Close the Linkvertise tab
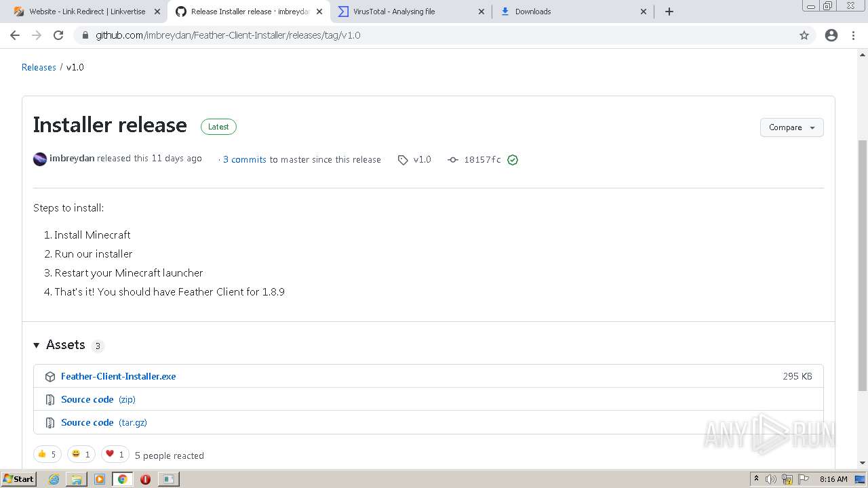The width and height of the screenshot is (868, 488). (157, 12)
